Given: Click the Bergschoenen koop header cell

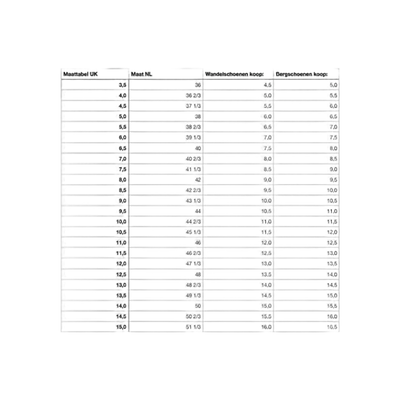Looking at the screenshot, I should click(306, 74).
